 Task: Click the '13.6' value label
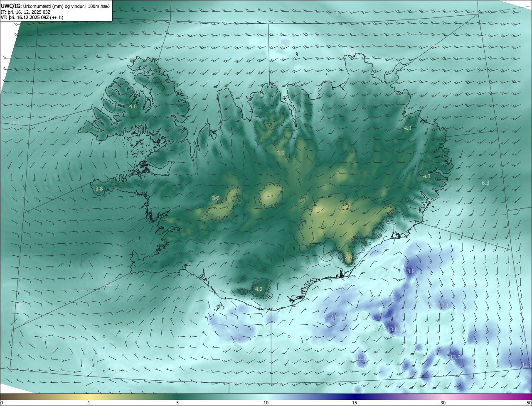click(392, 330)
